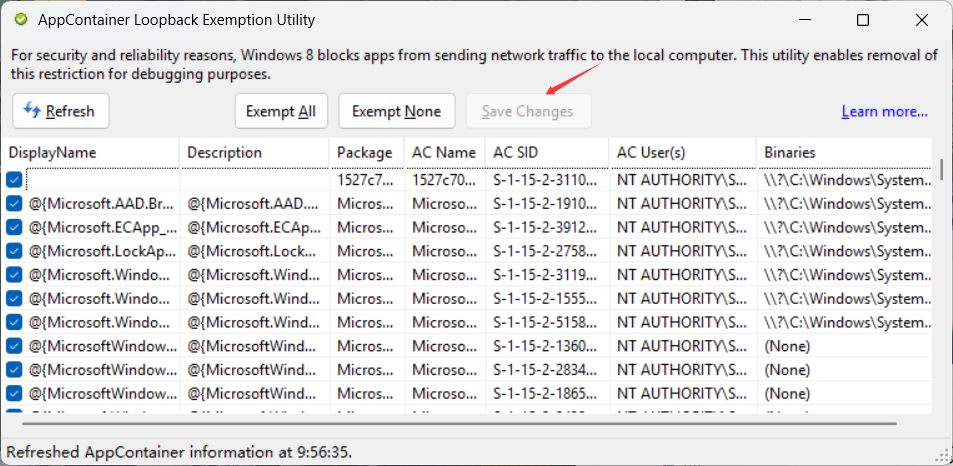Uncheck the first row's blank DisplayName checkbox
The width and height of the screenshot is (953, 466).
coord(14,180)
